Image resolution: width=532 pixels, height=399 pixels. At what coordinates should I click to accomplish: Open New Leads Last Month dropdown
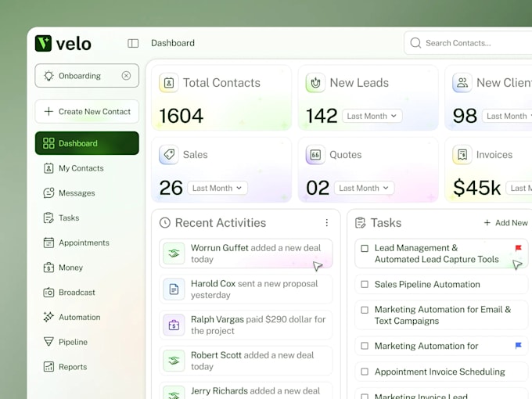tap(372, 116)
